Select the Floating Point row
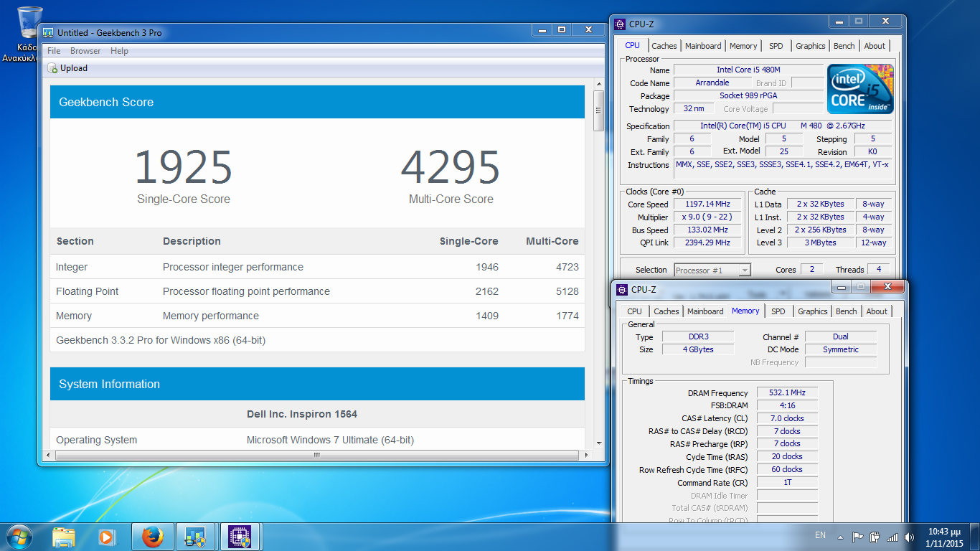Image resolution: width=980 pixels, height=551 pixels. (x=317, y=291)
